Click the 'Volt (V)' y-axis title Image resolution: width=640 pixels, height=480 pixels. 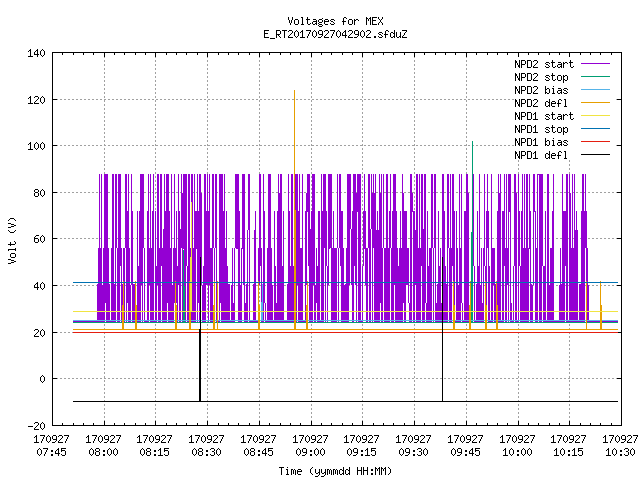click(x=12, y=240)
